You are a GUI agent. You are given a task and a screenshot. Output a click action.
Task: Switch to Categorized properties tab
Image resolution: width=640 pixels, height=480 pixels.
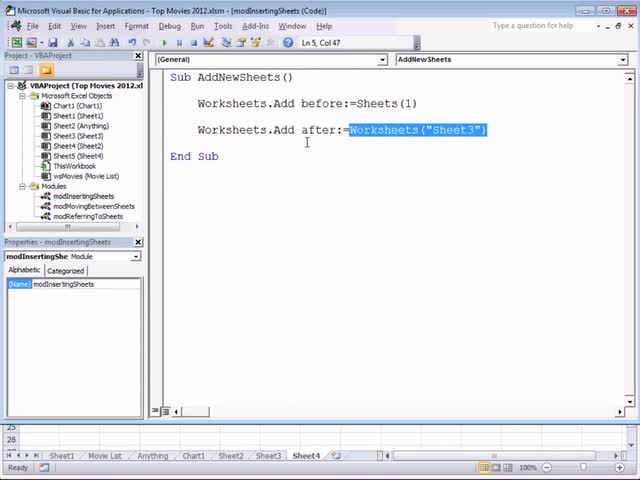click(65, 271)
